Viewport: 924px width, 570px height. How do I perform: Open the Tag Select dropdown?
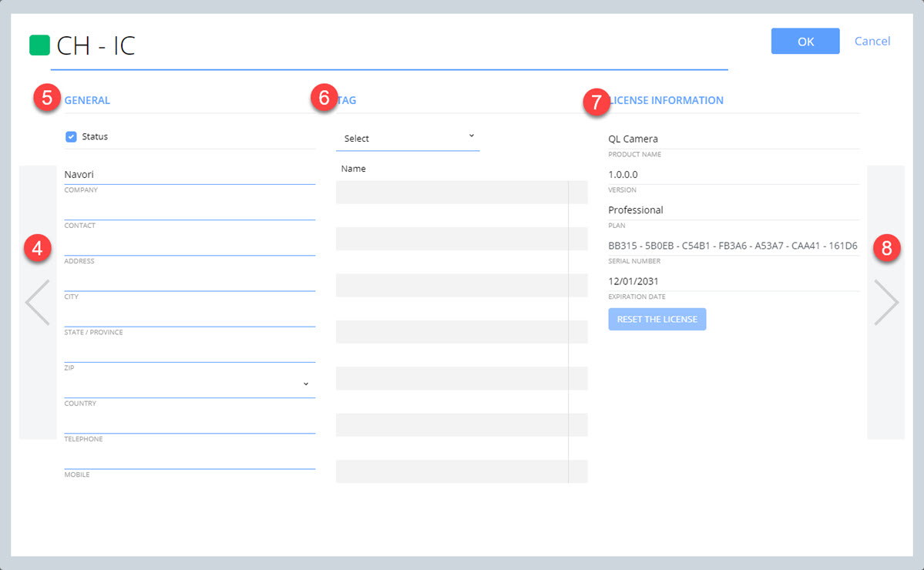(408, 139)
